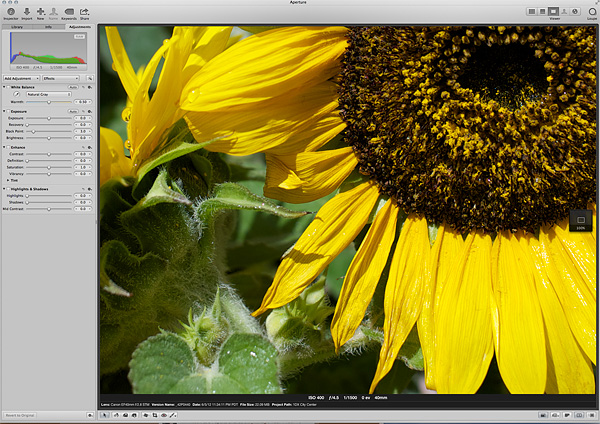Open the Inspector from the toolbar

[10, 12]
